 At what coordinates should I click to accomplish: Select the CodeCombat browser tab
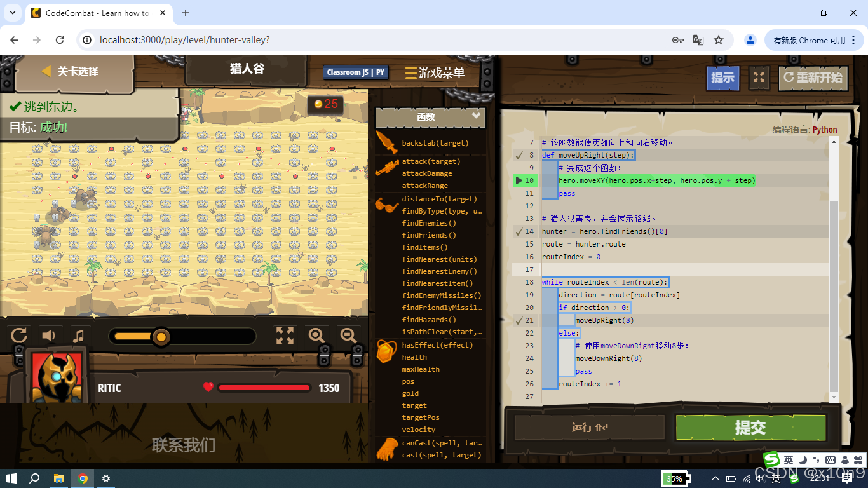(x=97, y=13)
